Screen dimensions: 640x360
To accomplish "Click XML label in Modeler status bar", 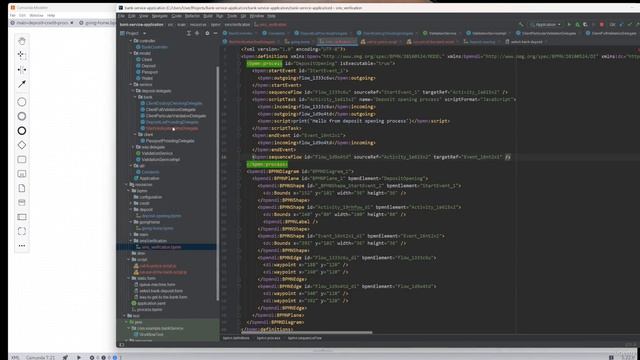I will 15,357.
